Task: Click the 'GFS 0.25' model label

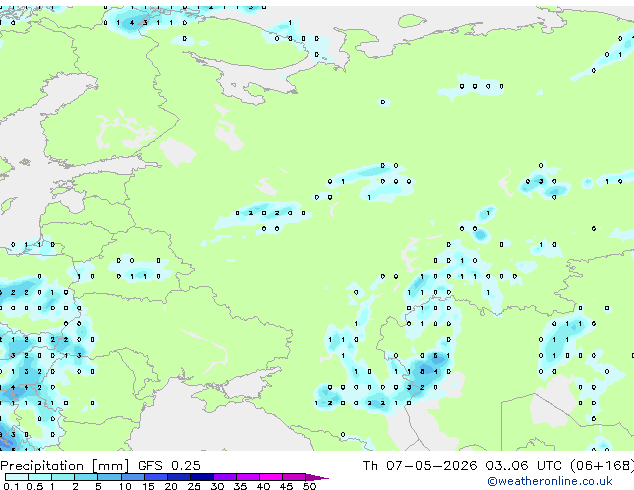Action: point(169,466)
